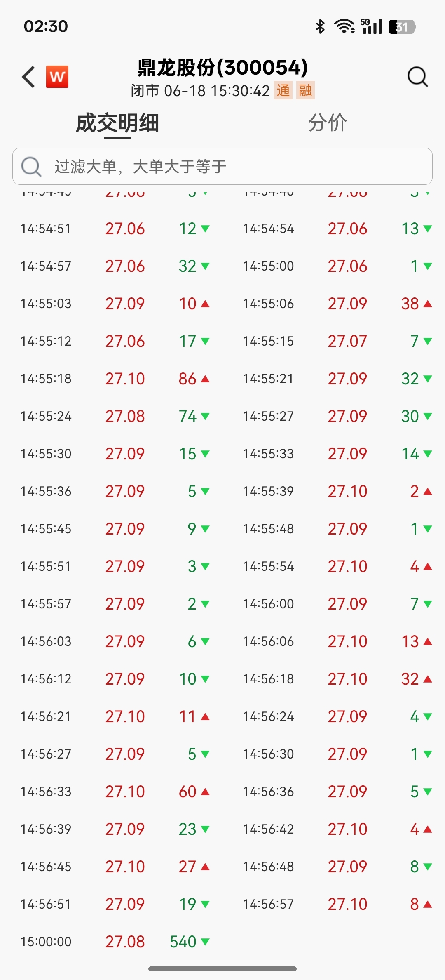Focus the 过滤大单 filter input field
The width and height of the screenshot is (445, 980).
tap(222, 166)
